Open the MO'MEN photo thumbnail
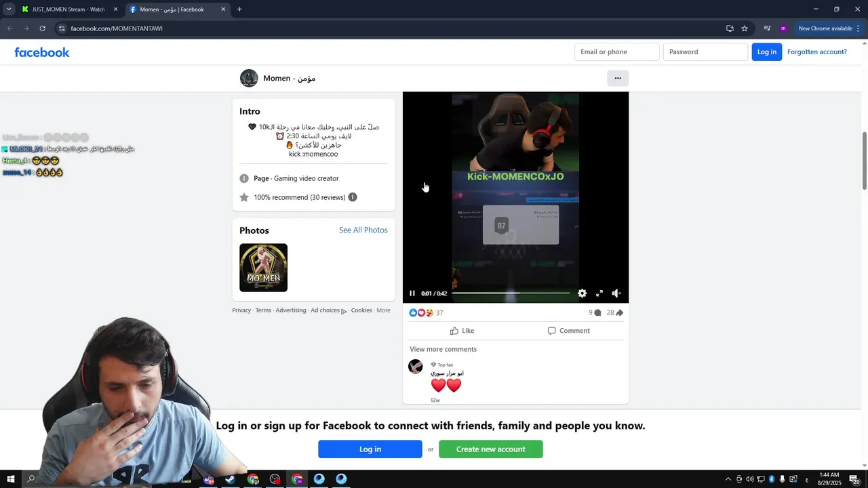Screen dimensions: 868x488 point(263,268)
